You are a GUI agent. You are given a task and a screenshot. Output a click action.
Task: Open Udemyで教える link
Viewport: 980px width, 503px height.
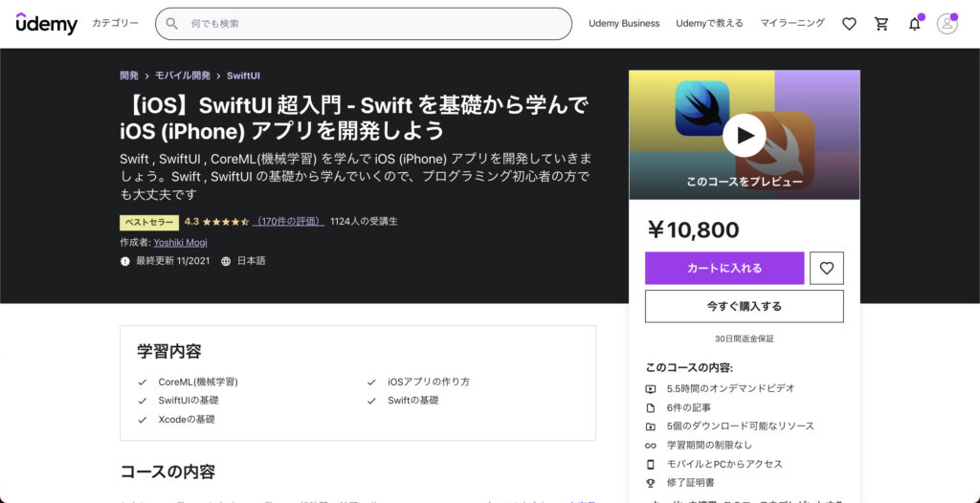pyautogui.click(x=709, y=23)
